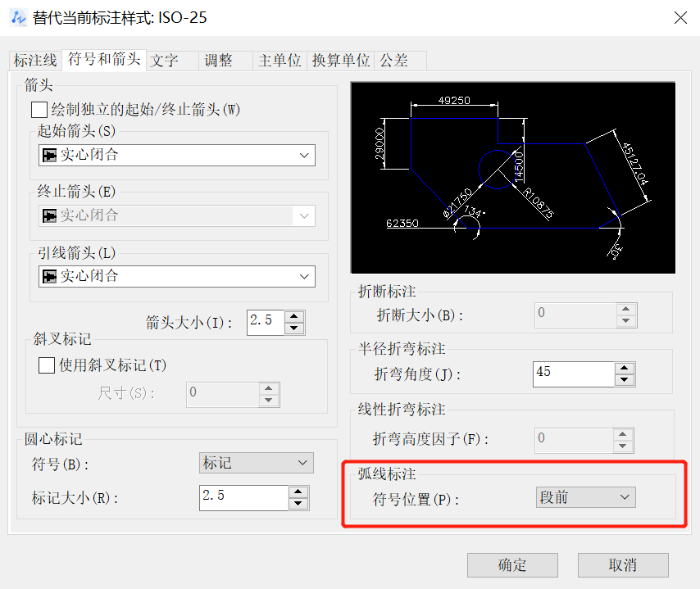Open the 公差 tab
The image size is (700, 589).
pos(401,61)
